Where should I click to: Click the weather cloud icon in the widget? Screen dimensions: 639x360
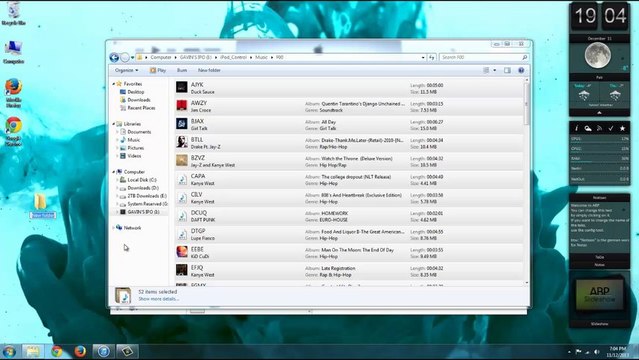tap(588, 128)
